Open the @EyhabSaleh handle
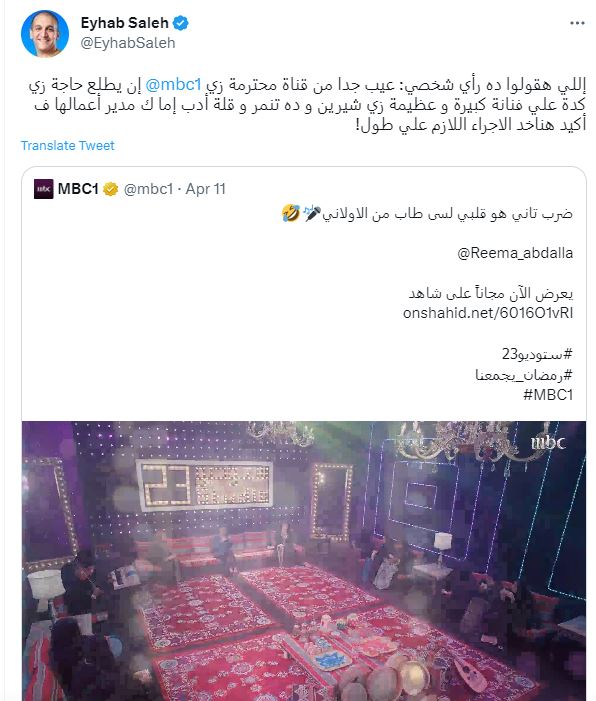596x701 pixels. point(128,43)
